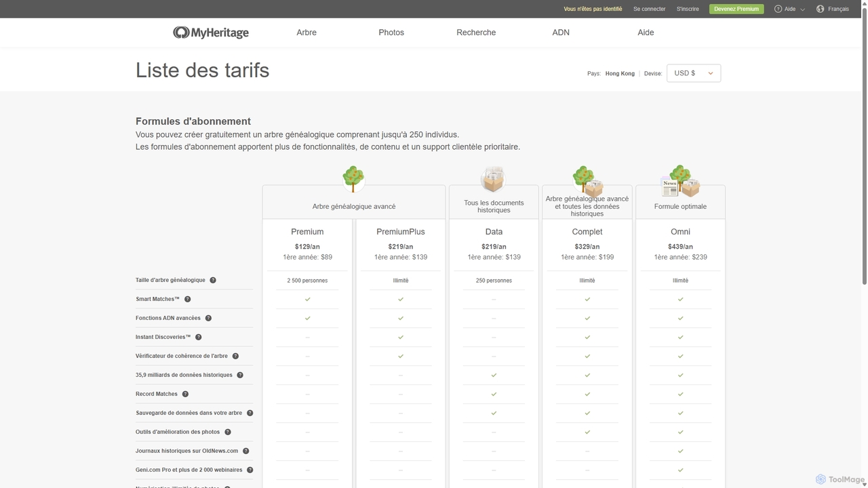Click the help question-mark icon in top bar
This screenshot has height=488, width=868.
click(778, 9)
